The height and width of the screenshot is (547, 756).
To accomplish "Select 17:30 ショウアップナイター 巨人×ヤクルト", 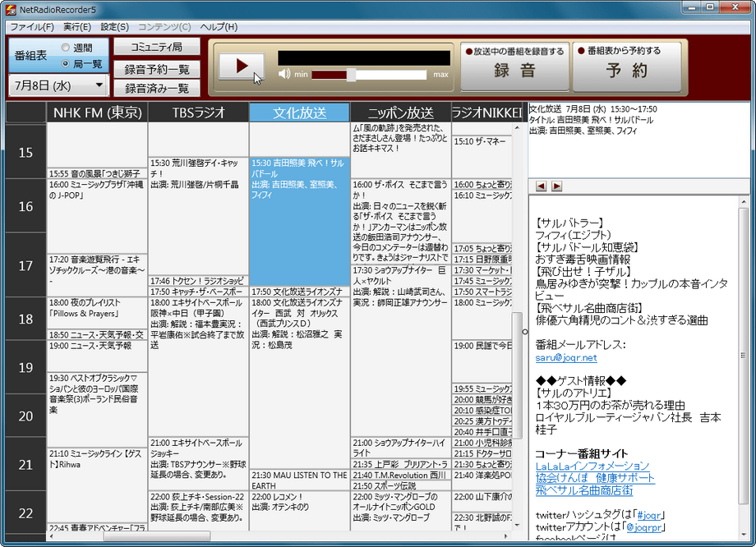I will tap(401, 351).
